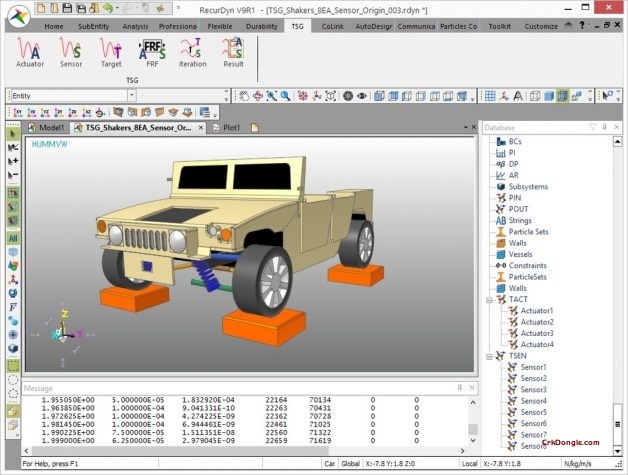This screenshot has height=475, width=628.
Task: Click the Car status bar button
Action: tap(330, 464)
